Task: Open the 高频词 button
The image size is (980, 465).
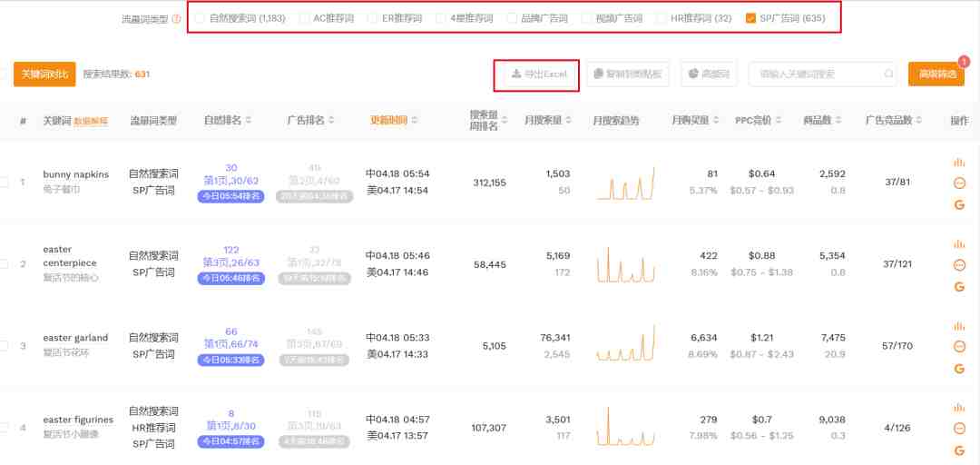Action: [x=709, y=74]
